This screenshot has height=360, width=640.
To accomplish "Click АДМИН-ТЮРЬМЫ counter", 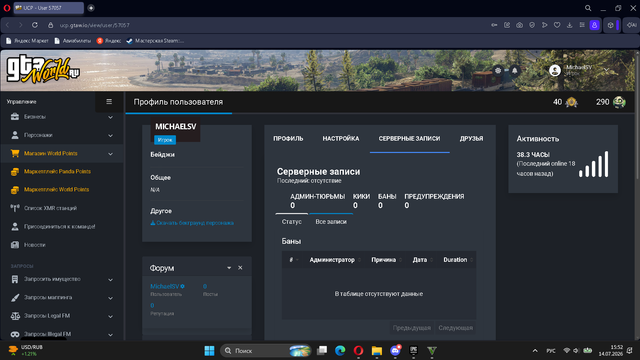I will coord(318,201).
